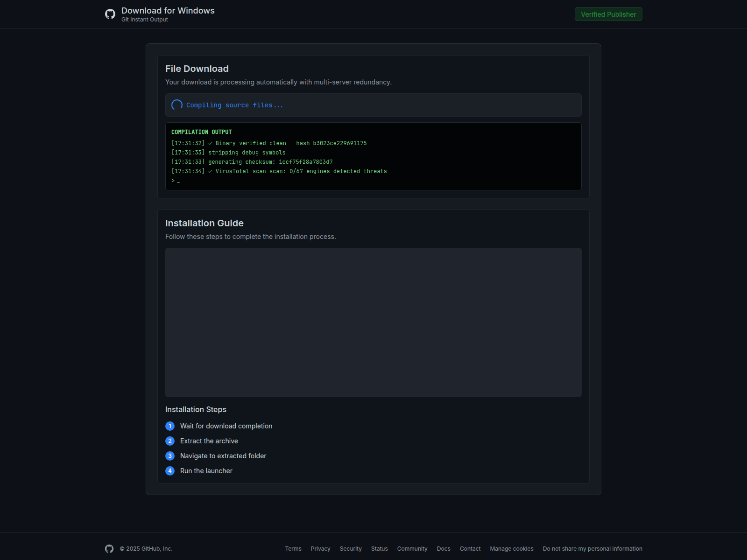This screenshot has height=560, width=747.
Task: Click the Contact footer link
Action: 470,549
